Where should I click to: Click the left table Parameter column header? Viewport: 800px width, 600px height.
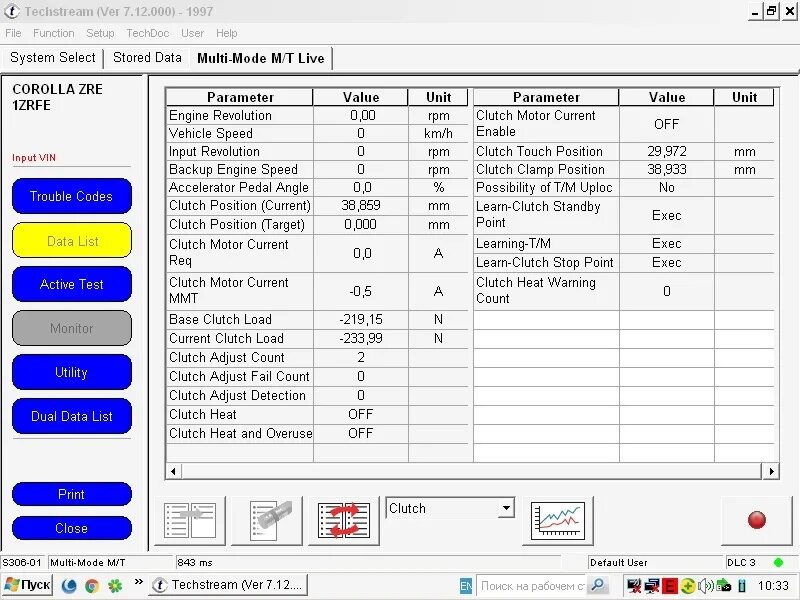point(240,97)
